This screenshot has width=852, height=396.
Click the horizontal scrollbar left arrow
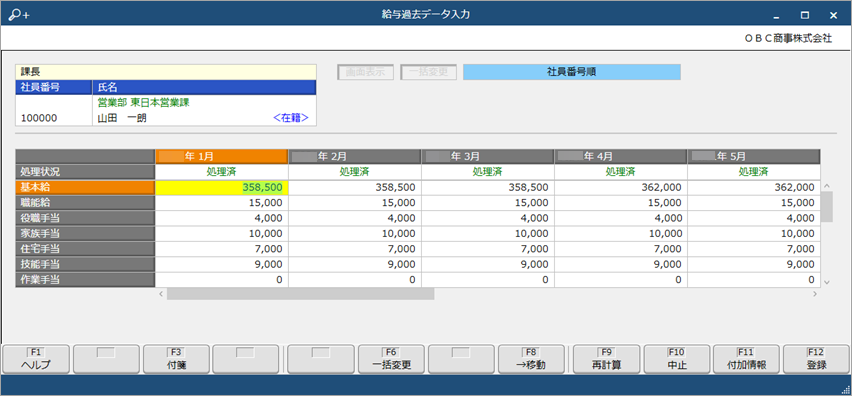(161, 294)
